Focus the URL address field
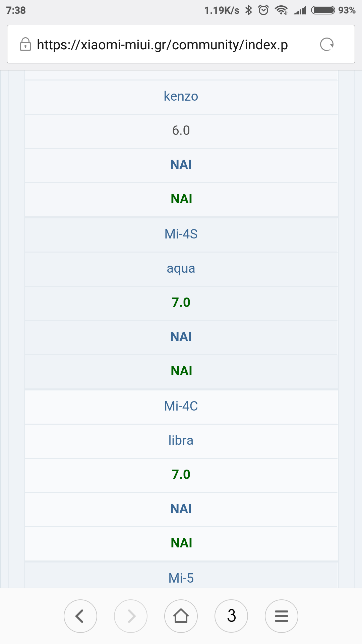362x644 pixels. pyautogui.click(x=162, y=44)
